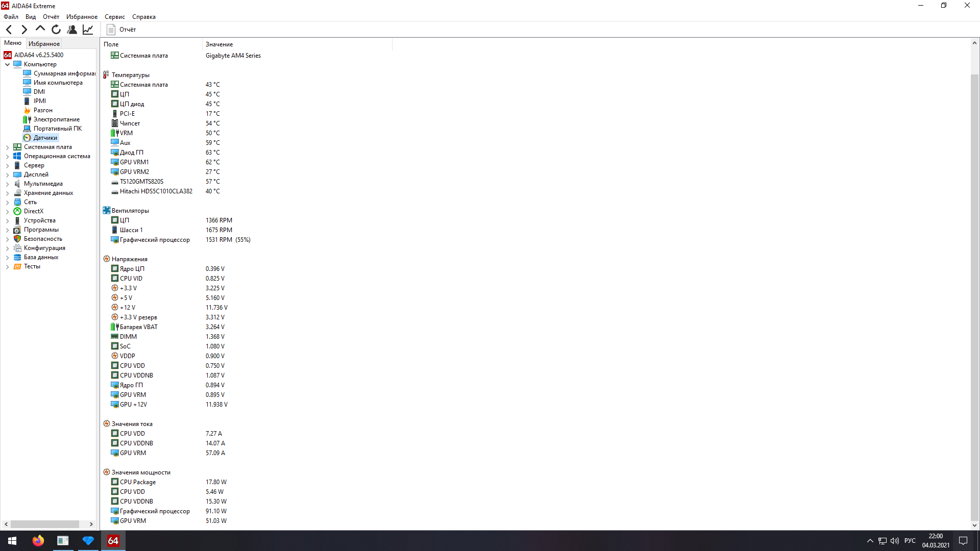This screenshot has height=551, width=980.
Task: Click the База данных database icon
Action: pos(17,257)
